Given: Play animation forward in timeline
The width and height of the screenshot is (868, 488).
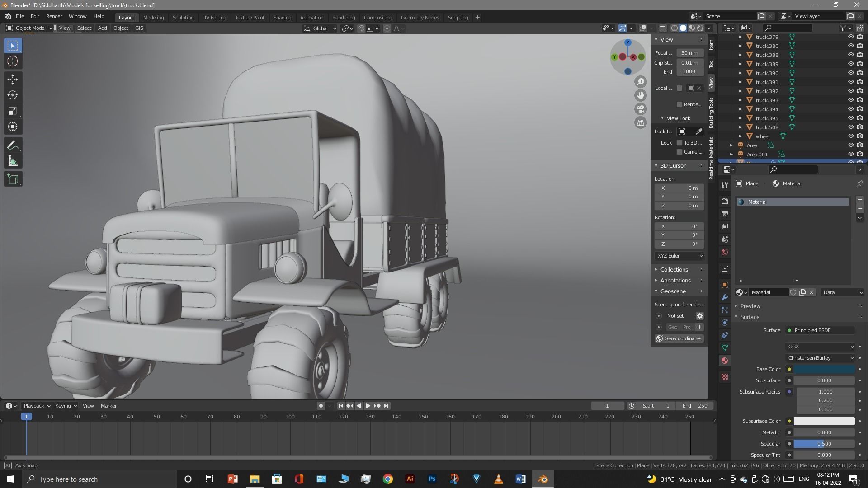Looking at the screenshot, I should (368, 406).
